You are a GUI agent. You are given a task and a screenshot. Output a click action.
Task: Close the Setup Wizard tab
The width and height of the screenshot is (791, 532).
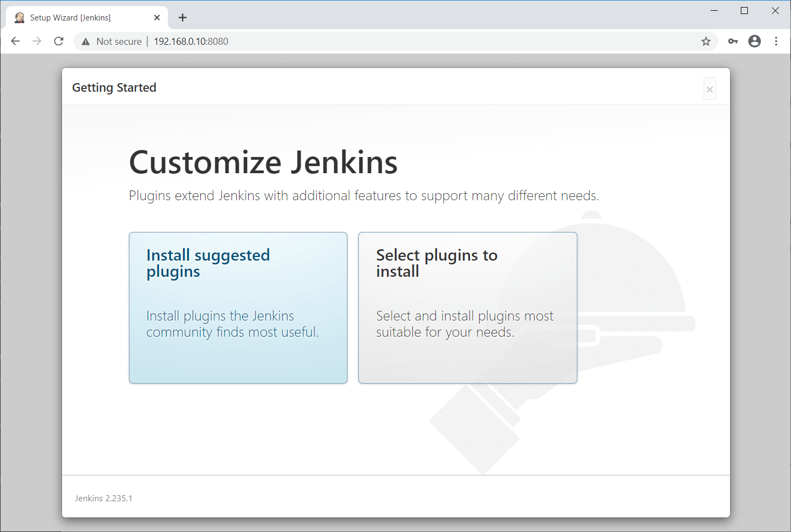coord(157,18)
